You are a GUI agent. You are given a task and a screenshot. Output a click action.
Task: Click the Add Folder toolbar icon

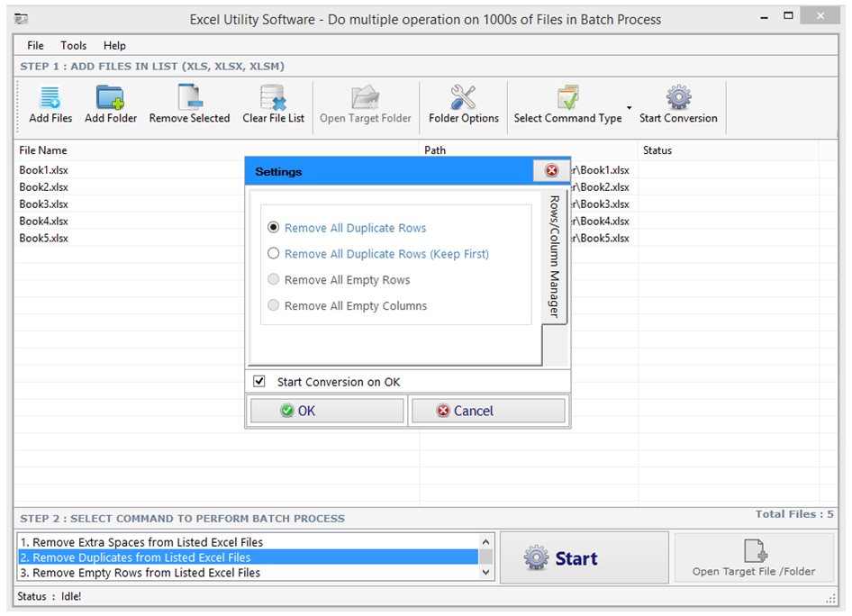click(110, 98)
